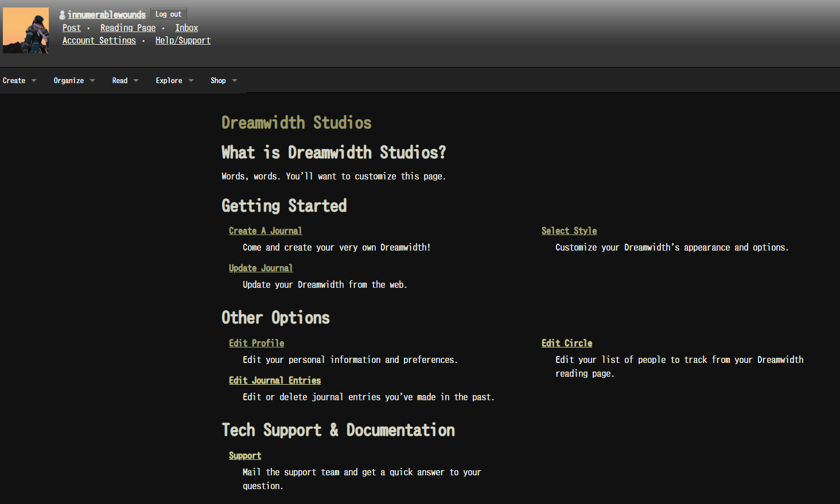Click text 'Words, words. You'll want to customize'
This screenshot has width=840, height=504.
309,177
